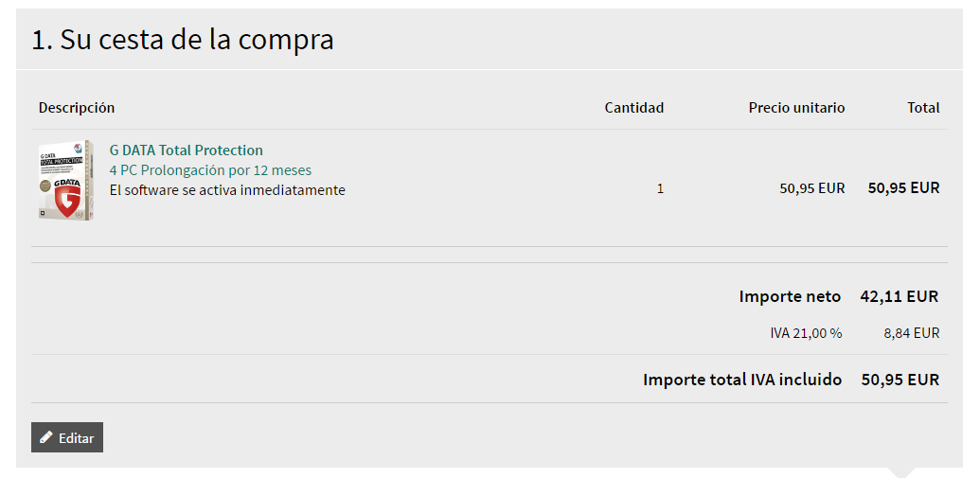Click the quantity value 1

click(x=660, y=188)
